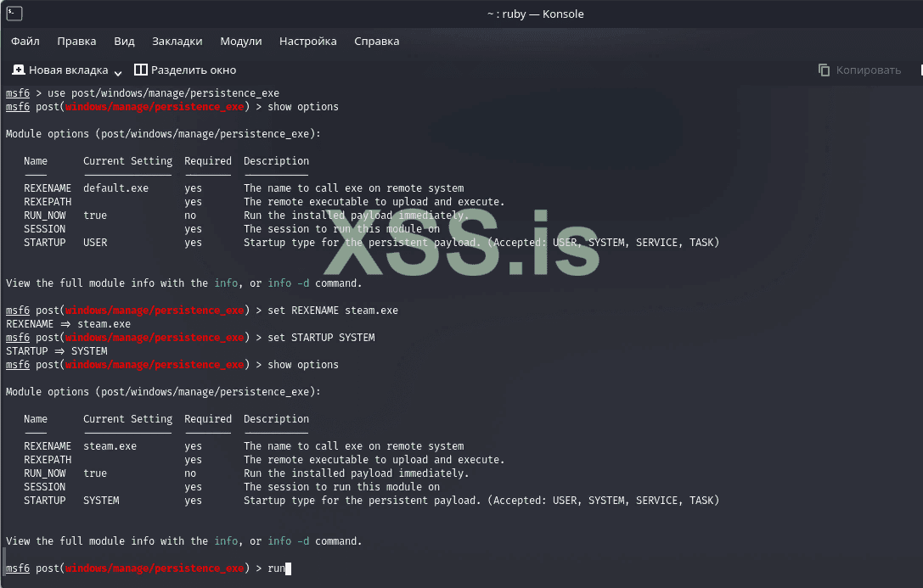The height and width of the screenshot is (588, 923).
Task: Open the Закладки menu
Action: click(177, 42)
